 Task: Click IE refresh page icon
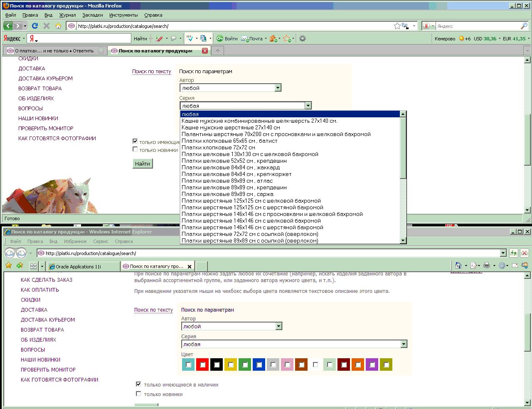pos(514,253)
